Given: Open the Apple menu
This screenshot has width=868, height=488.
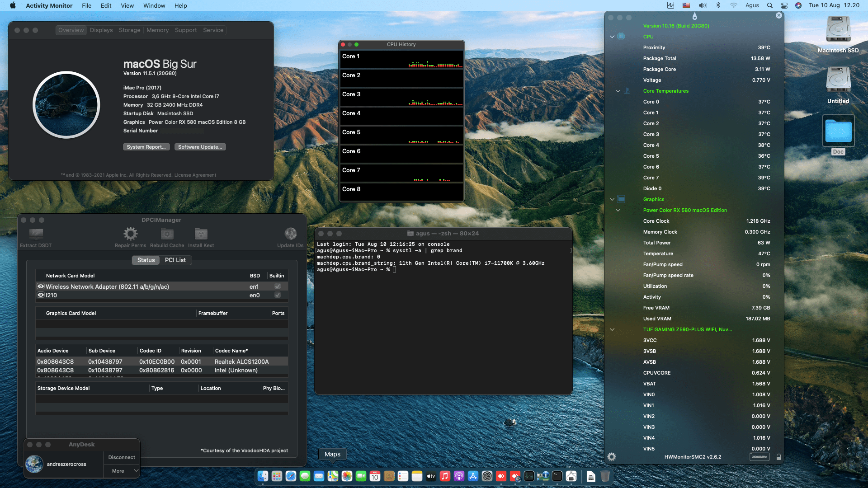Looking at the screenshot, I should [x=13, y=5].
